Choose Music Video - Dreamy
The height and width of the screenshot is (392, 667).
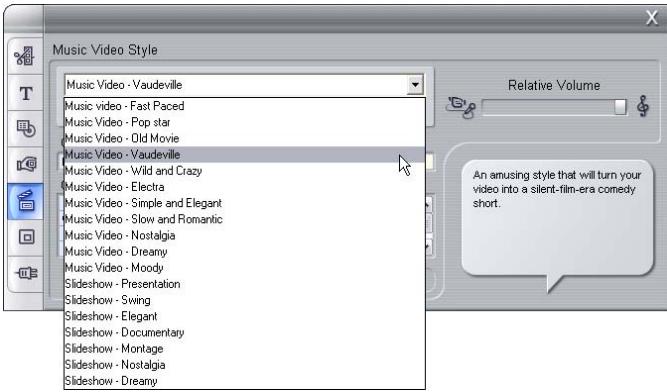[245, 252]
